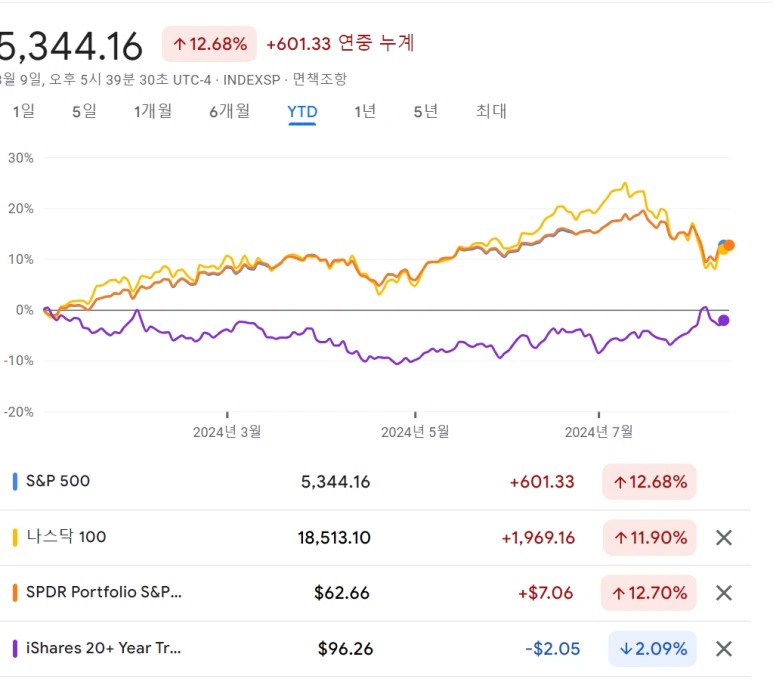
Task: Select the 1일 time range tab
Action: [x=24, y=111]
